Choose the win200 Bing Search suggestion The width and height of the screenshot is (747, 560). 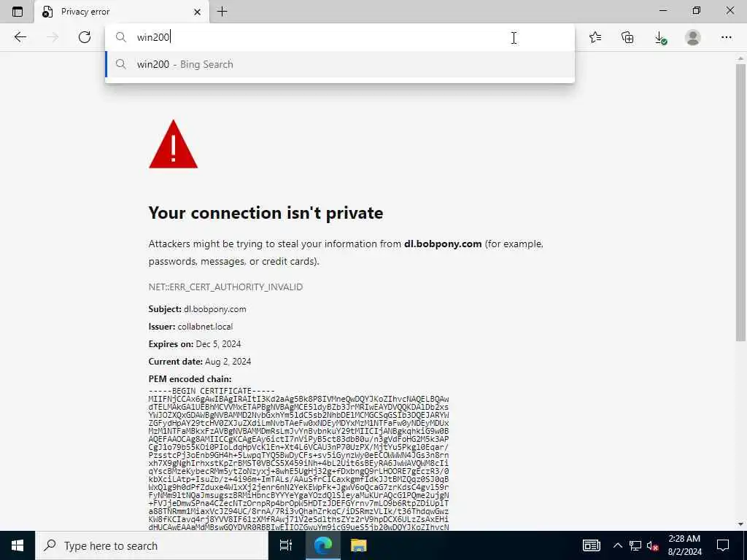click(340, 64)
